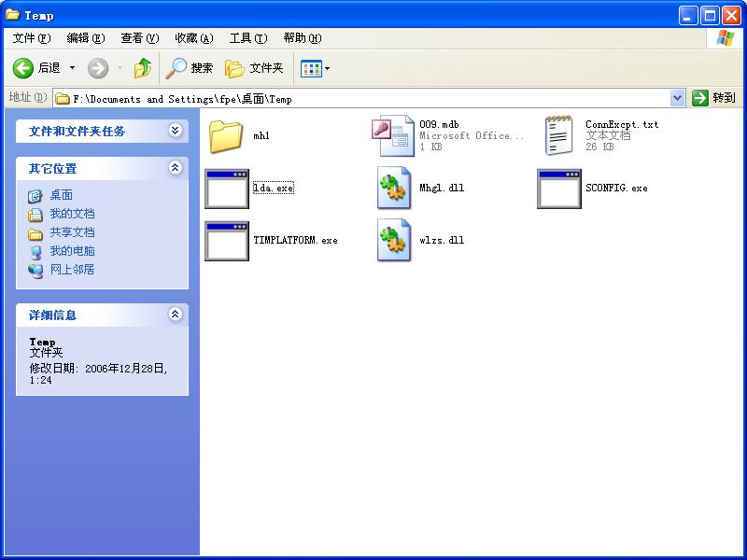Screen dimensions: 747x560
Task: Open the 我的电脑 link
Action: pyautogui.click(x=73, y=250)
